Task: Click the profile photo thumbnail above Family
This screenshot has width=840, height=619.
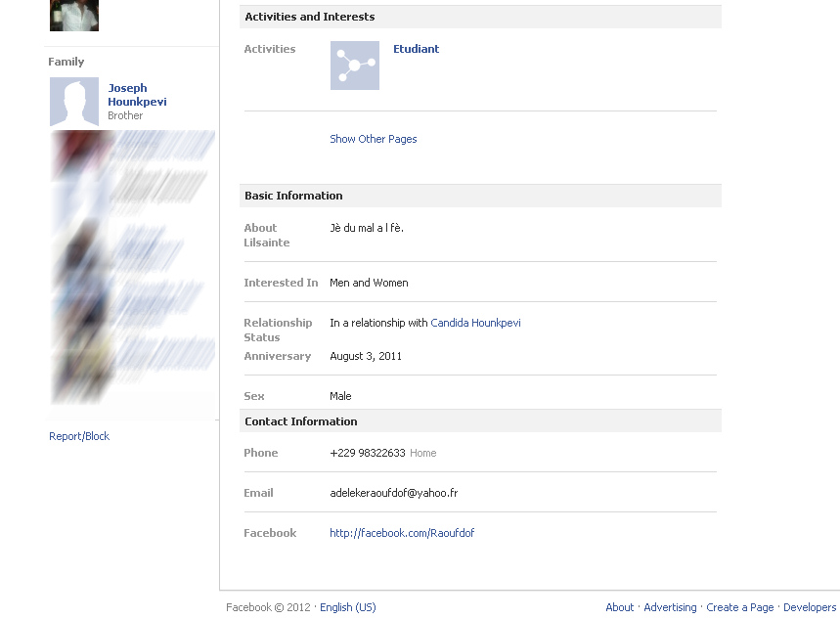Action: pyautogui.click(x=74, y=15)
